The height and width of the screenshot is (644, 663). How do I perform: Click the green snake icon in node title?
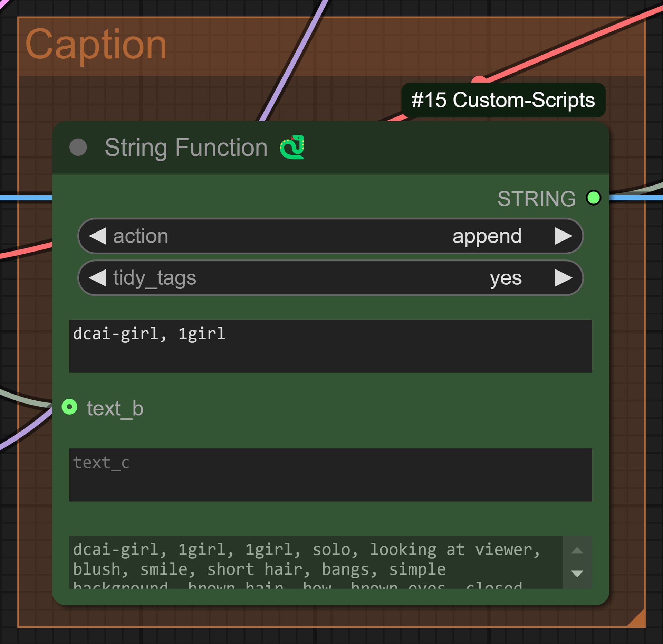tap(292, 147)
